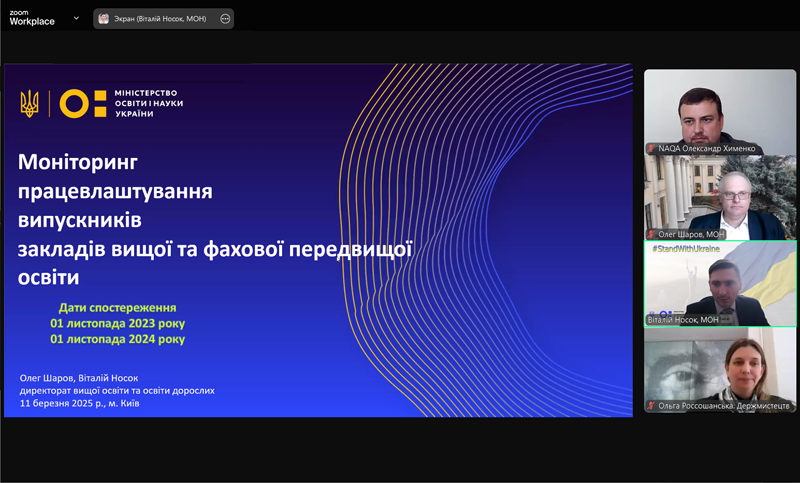Viewport: 800px width, 483px height.
Task: Open the Zoom Workplace dropdown arrow
Action: [x=76, y=18]
